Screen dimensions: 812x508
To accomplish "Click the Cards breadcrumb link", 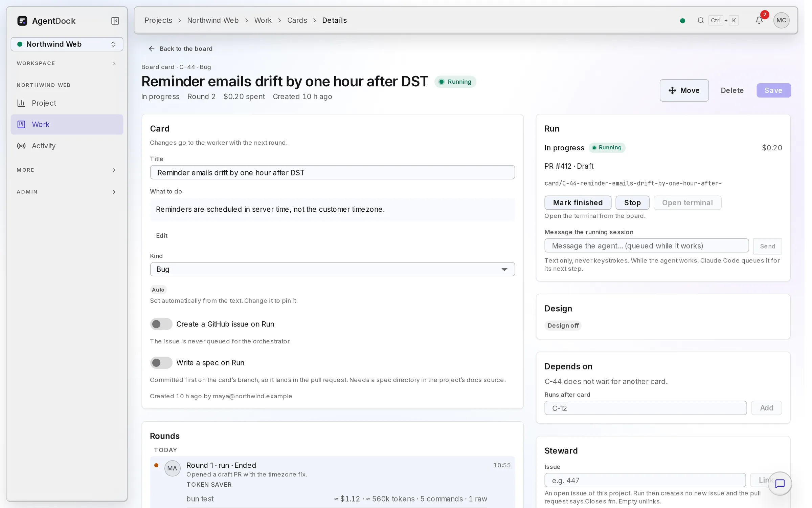I will click(x=297, y=20).
